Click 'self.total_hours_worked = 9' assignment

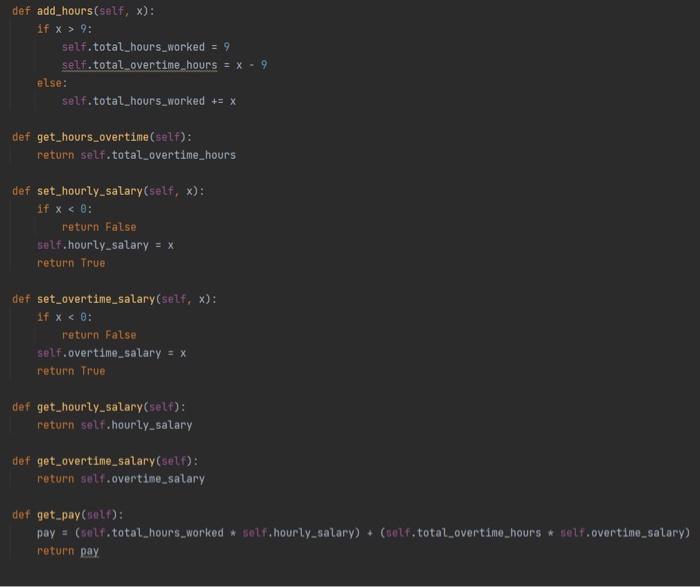point(146,47)
